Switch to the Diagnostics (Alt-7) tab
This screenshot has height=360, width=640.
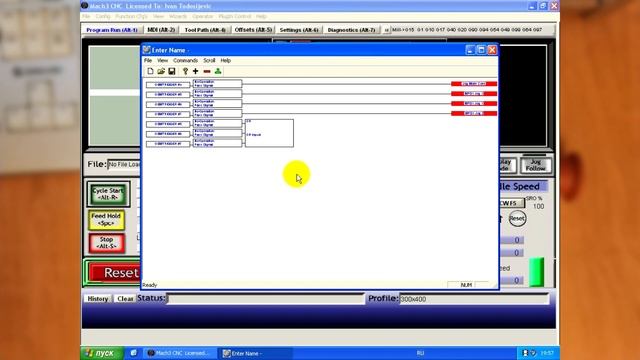click(351, 30)
